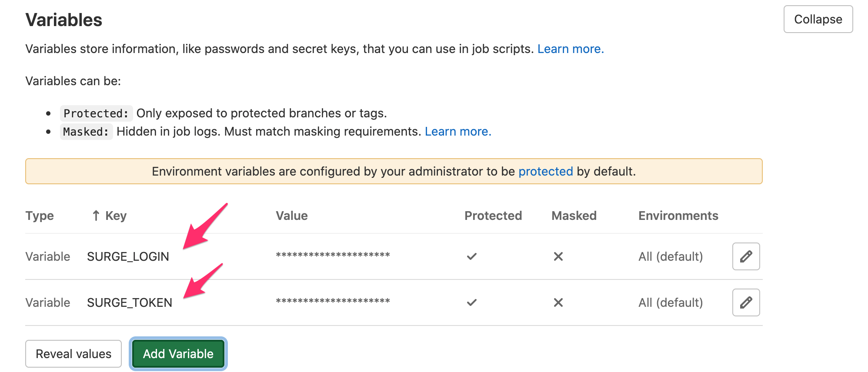The height and width of the screenshot is (372, 868).
Task: Follow the protected link in the warning banner
Action: click(x=546, y=171)
